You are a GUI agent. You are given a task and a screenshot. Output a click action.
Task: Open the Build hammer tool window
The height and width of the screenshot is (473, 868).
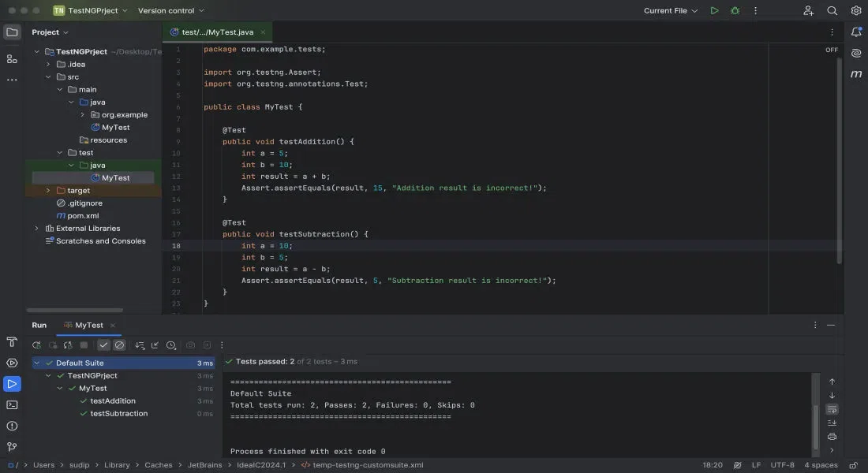12,342
